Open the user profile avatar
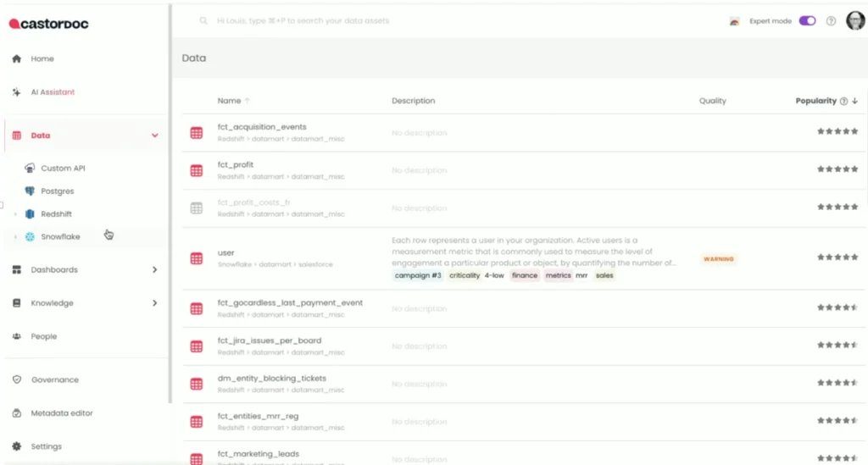This screenshot has height=465, width=868. pos(855,20)
